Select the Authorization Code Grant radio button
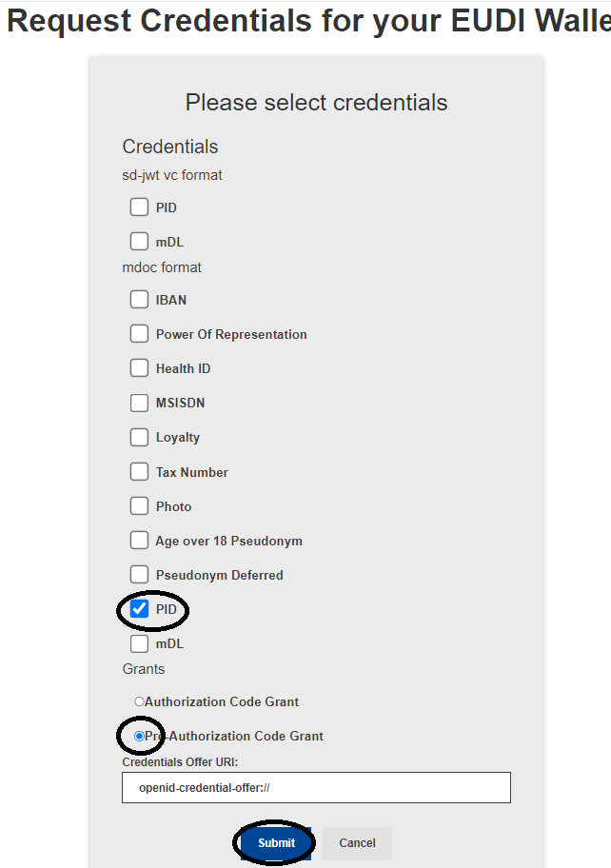The height and width of the screenshot is (868, 611). tap(139, 701)
